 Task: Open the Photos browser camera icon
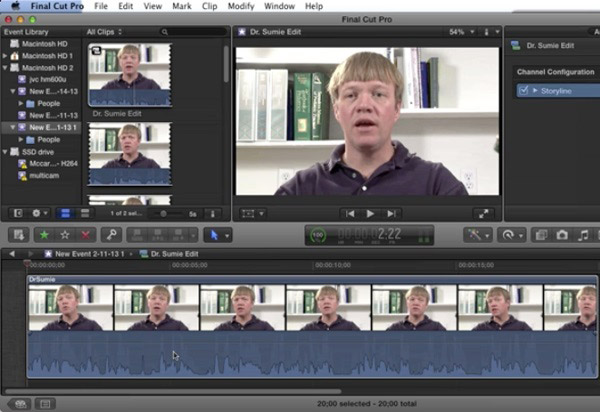tap(562, 235)
